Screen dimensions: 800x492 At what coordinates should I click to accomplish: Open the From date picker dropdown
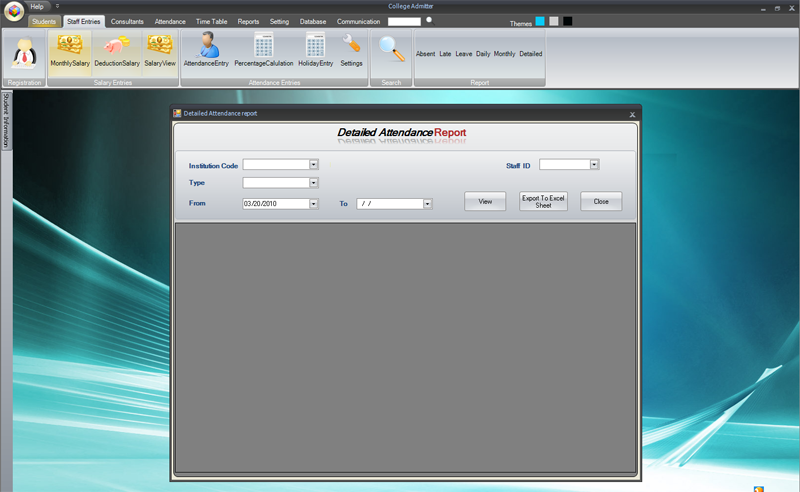314,204
